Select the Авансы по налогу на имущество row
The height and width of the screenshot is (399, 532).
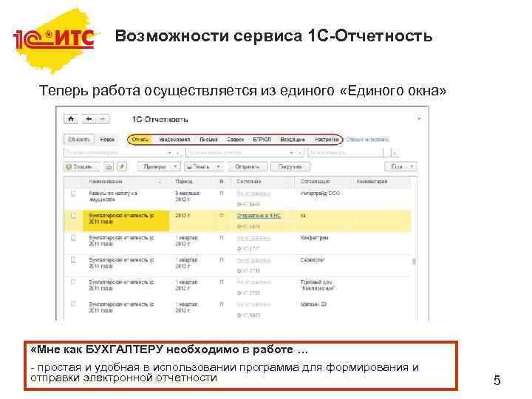coord(237,199)
